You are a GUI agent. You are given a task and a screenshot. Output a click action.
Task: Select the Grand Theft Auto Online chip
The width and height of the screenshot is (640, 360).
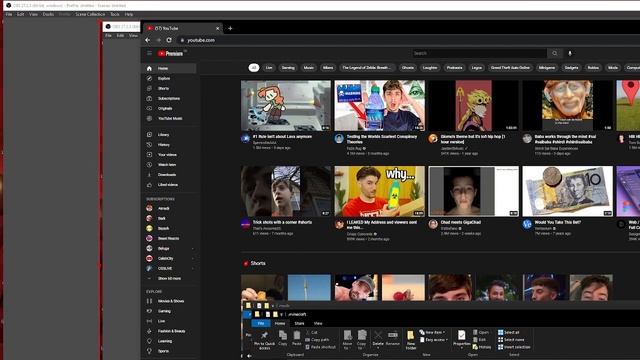point(511,68)
